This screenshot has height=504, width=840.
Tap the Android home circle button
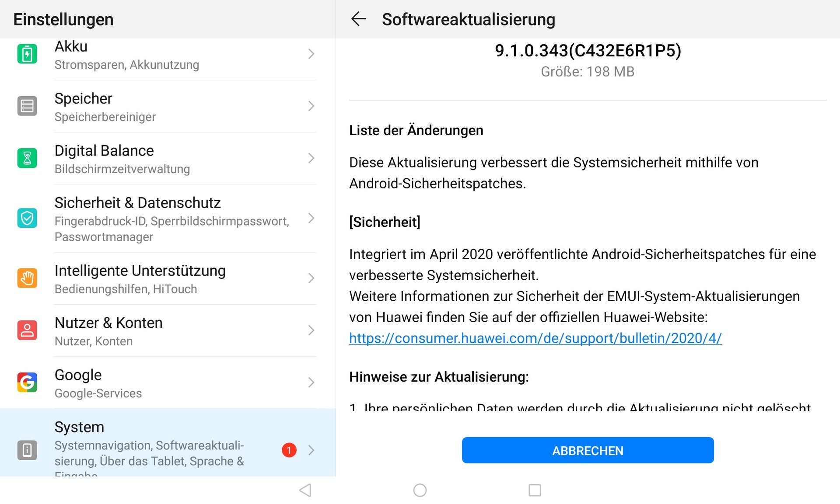pos(420,490)
